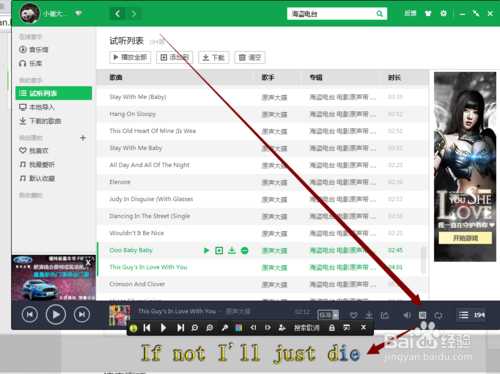This screenshot has width=500, height=374.
Task: Toggle the repeat playback mode icon
Action: pos(438,315)
